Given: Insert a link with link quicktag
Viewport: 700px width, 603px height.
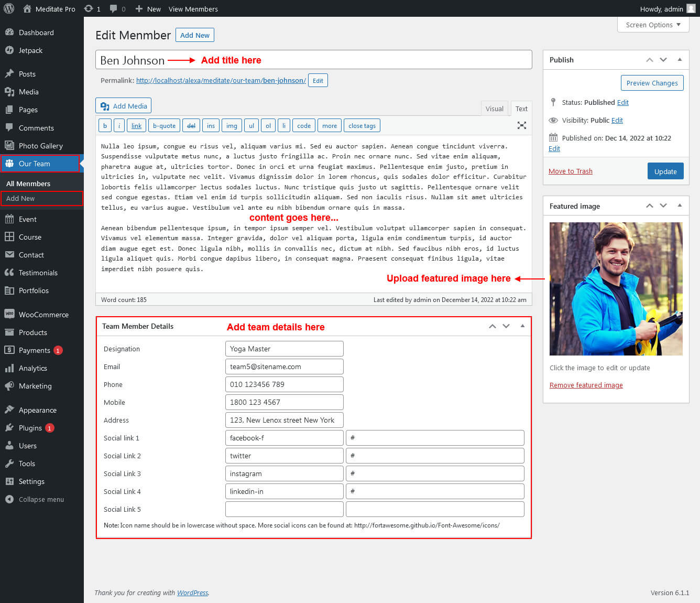Looking at the screenshot, I should tap(136, 126).
